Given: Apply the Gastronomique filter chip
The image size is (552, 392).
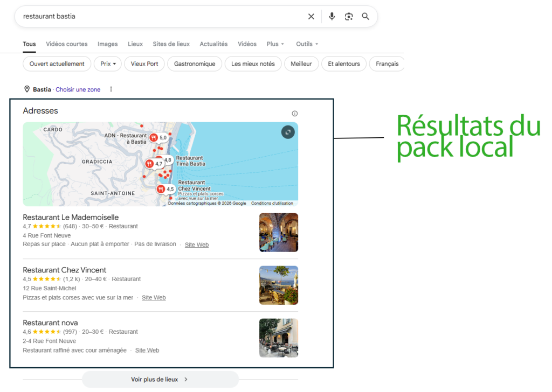Looking at the screenshot, I should point(194,64).
